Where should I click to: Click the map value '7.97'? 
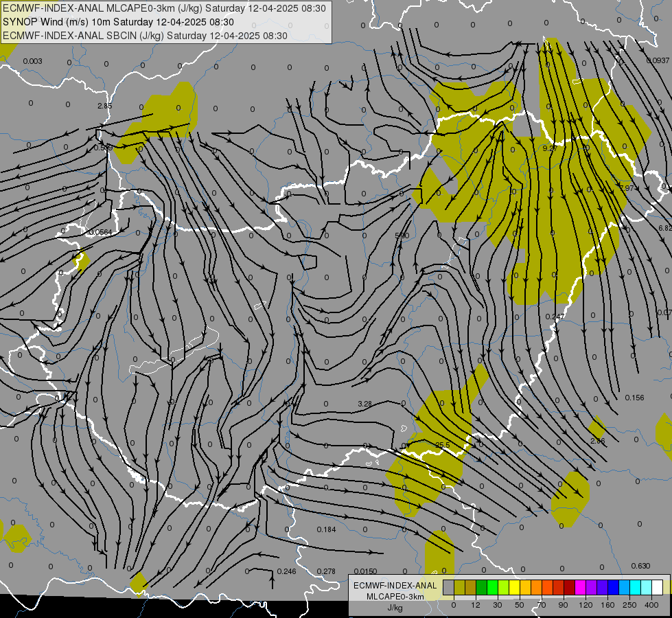point(627,188)
